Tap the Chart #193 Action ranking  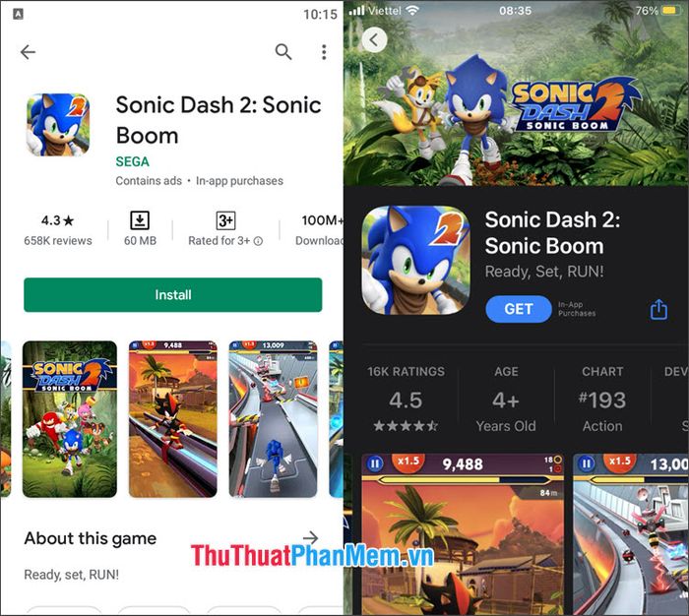pos(602,399)
